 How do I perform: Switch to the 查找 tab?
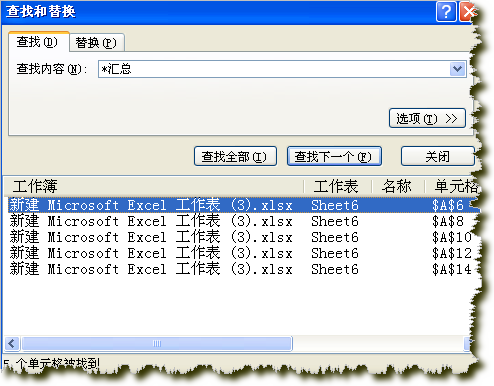click(38, 42)
